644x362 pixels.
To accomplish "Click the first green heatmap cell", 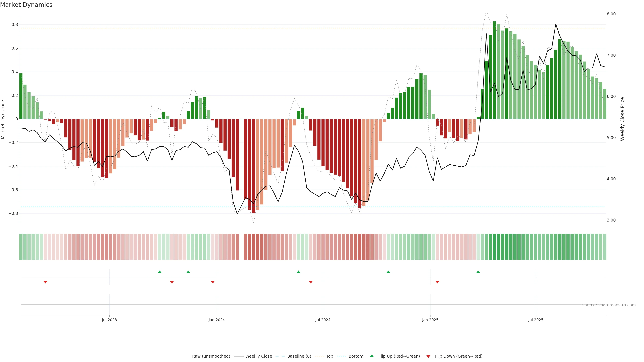I will point(21,247).
